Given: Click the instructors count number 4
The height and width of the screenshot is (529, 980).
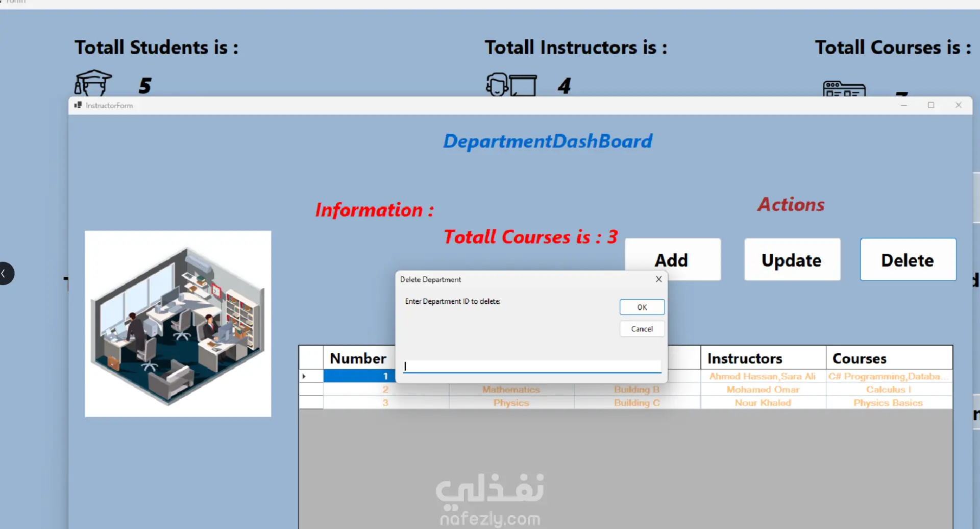Looking at the screenshot, I should (x=565, y=85).
